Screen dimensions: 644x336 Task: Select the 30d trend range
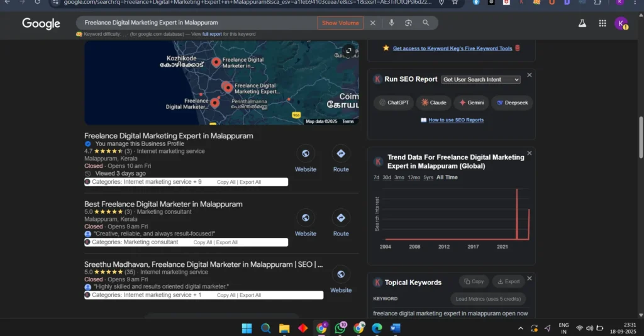387,177
